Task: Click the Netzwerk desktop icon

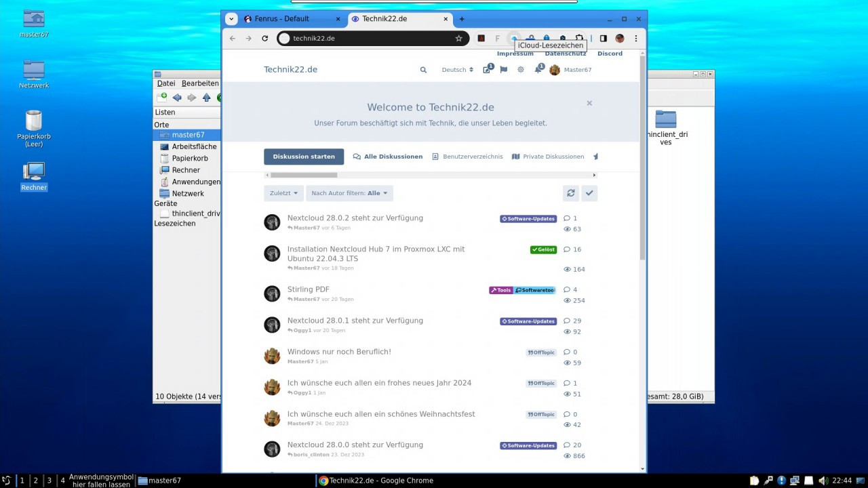Action: (34, 75)
